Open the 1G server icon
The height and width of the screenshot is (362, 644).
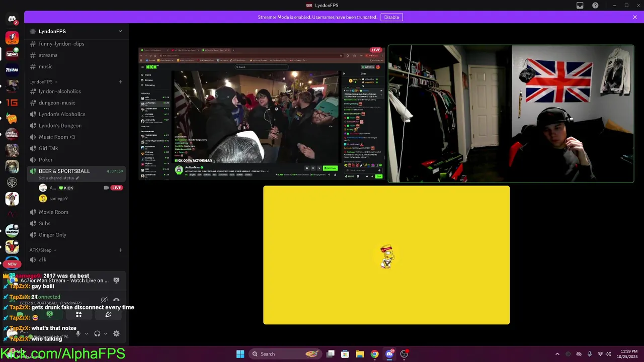click(x=12, y=102)
